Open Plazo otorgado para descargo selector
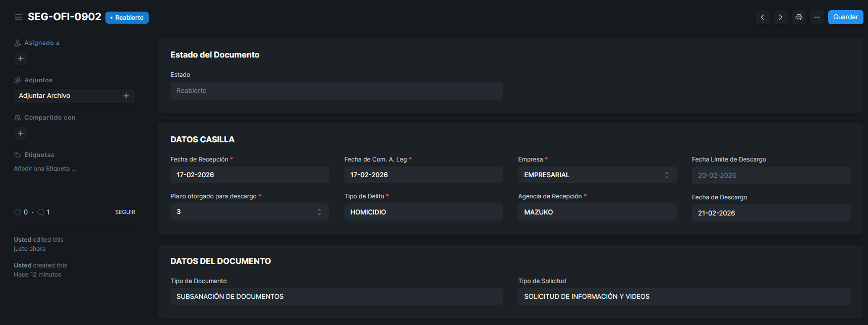868x325 pixels. coord(249,212)
